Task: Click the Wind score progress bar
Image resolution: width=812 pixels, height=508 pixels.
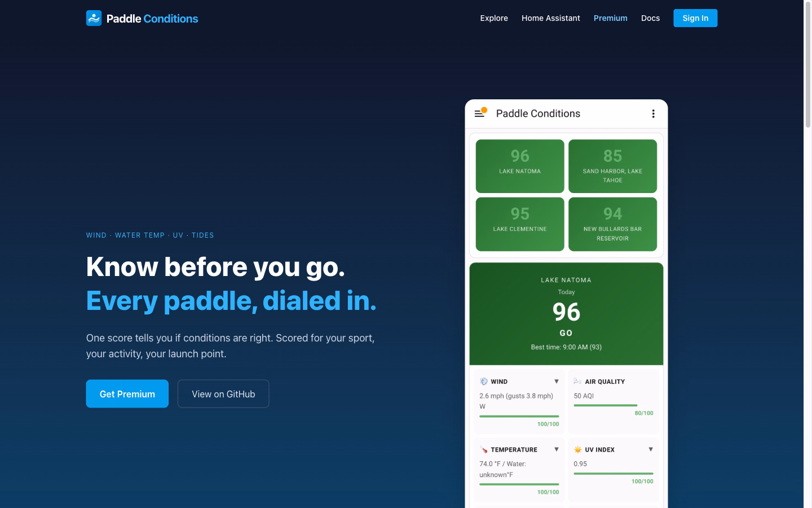Action: [519, 417]
